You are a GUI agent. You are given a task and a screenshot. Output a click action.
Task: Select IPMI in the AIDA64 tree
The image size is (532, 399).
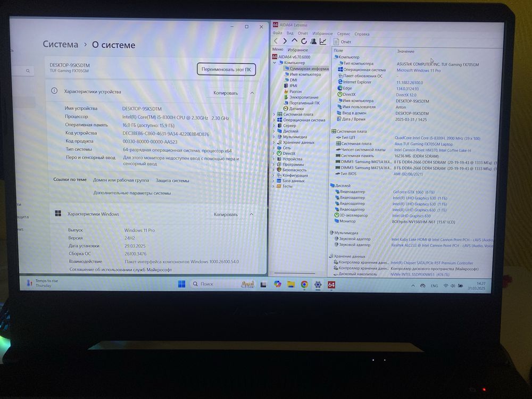click(291, 86)
